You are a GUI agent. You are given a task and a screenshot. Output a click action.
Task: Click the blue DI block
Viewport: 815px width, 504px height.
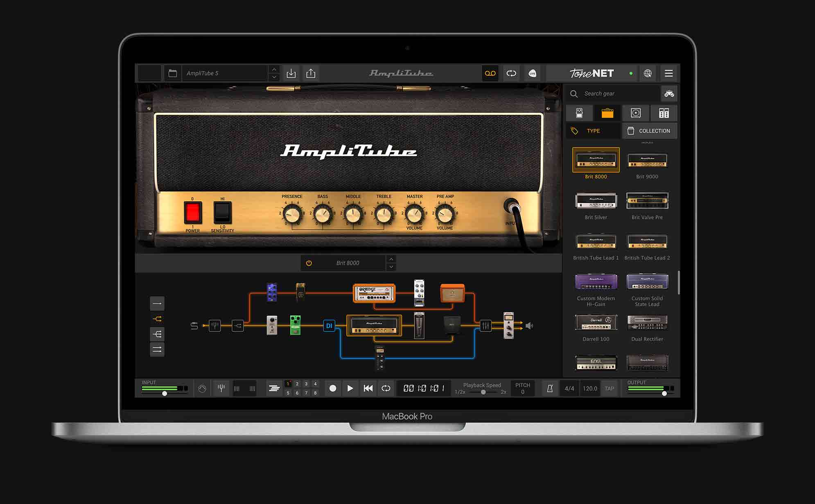329,326
